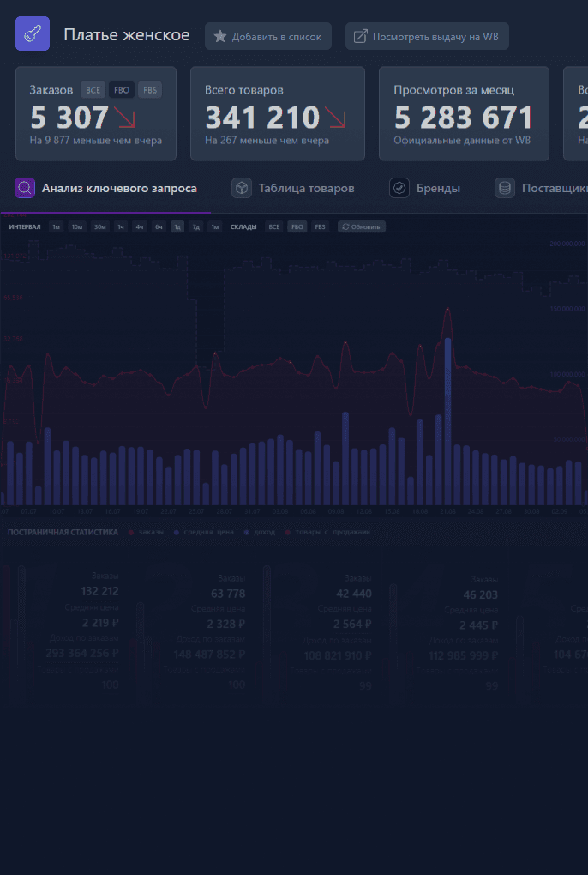588x875 pixels.
Task: Switch to the Поставщики tab
Action: pos(541,188)
